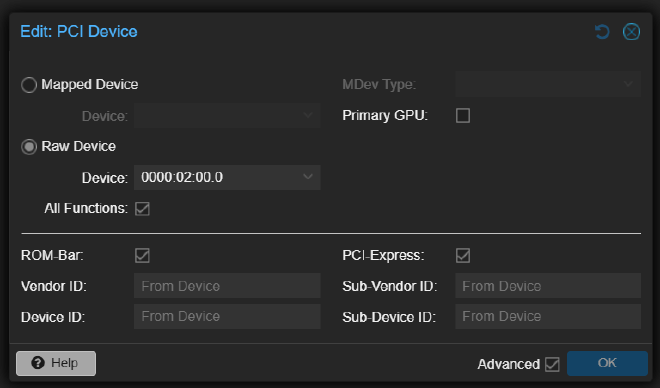Click the Device ID input field
The width and height of the screenshot is (660, 388).
pyautogui.click(x=227, y=316)
